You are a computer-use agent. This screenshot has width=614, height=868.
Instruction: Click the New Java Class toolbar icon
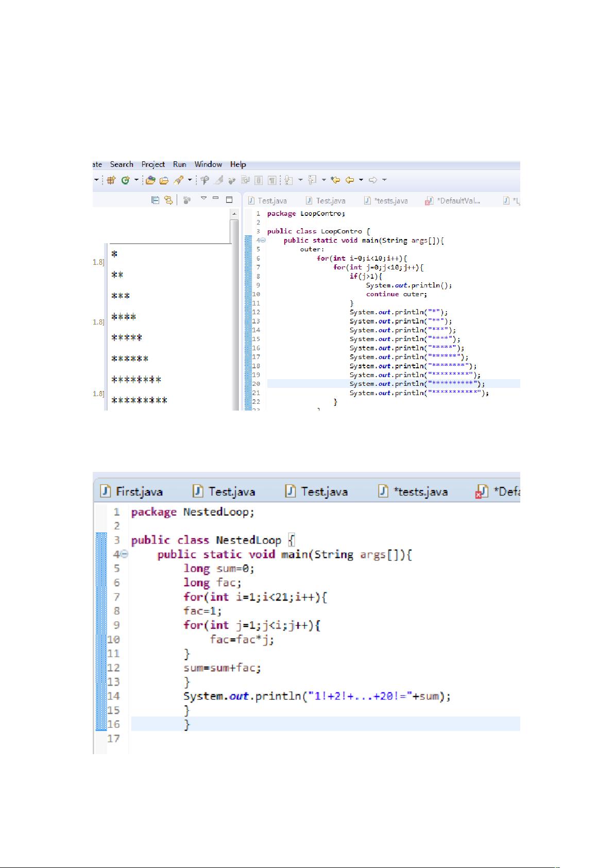tap(125, 180)
